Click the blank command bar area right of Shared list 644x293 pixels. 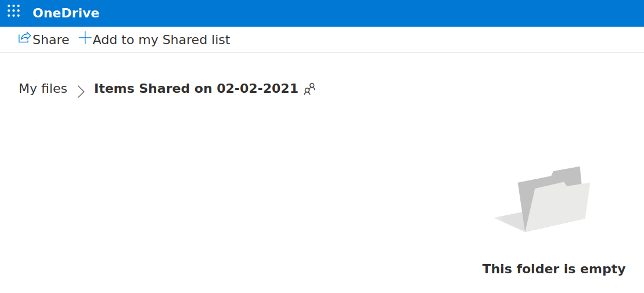point(436,39)
